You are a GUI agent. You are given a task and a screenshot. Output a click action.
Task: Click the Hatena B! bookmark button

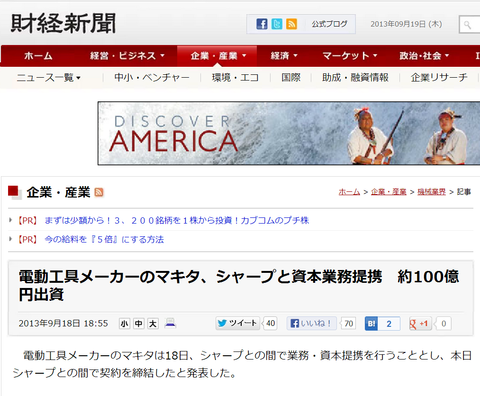[x=371, y=324]
